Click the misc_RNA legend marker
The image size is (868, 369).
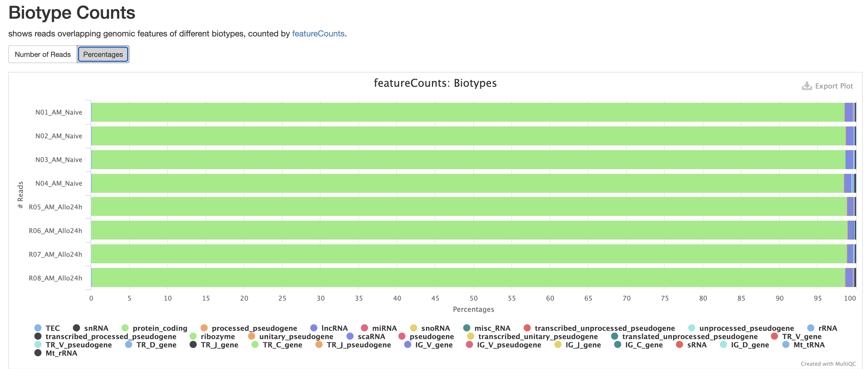[x=467, y=328]
